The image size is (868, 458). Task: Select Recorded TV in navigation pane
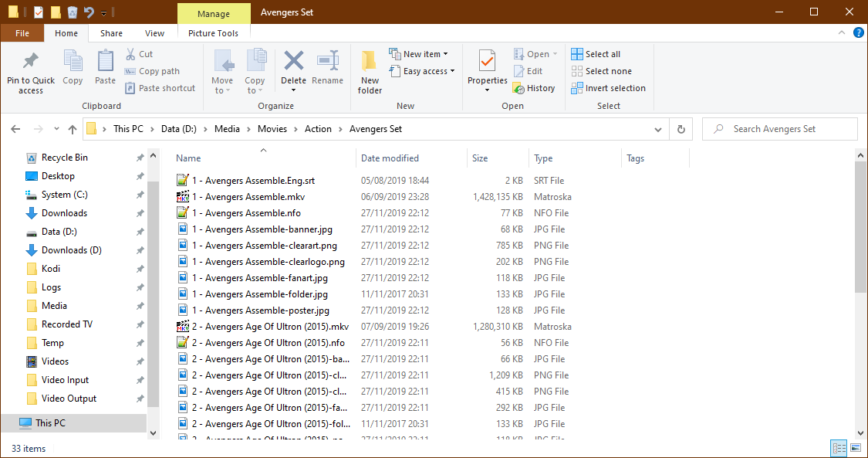click(x=67, y=324)
